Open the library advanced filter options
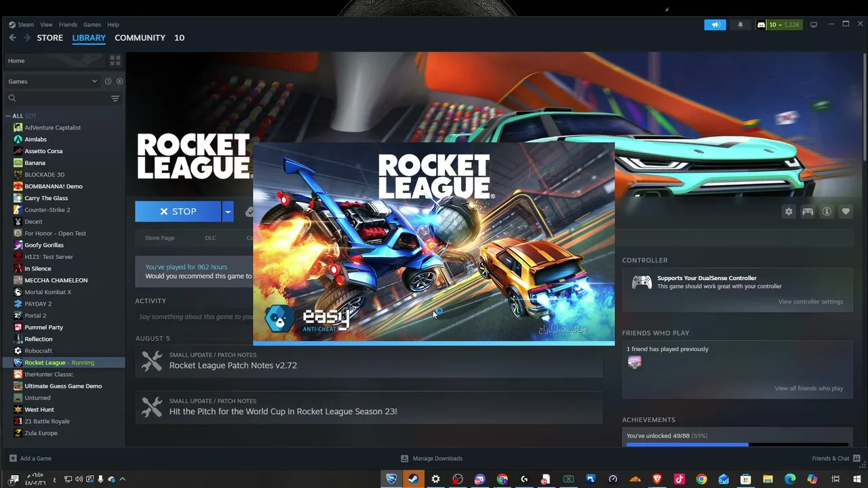The width and height of the screenshot is (868, 488). 115,98
